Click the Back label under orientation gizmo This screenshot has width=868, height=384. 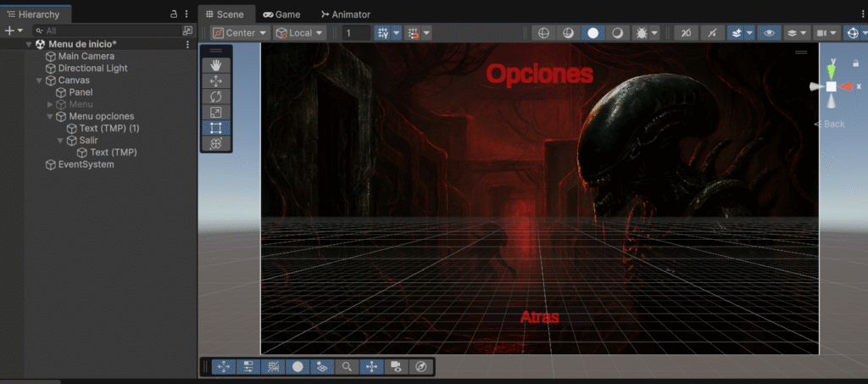click(x=831, y=124)
